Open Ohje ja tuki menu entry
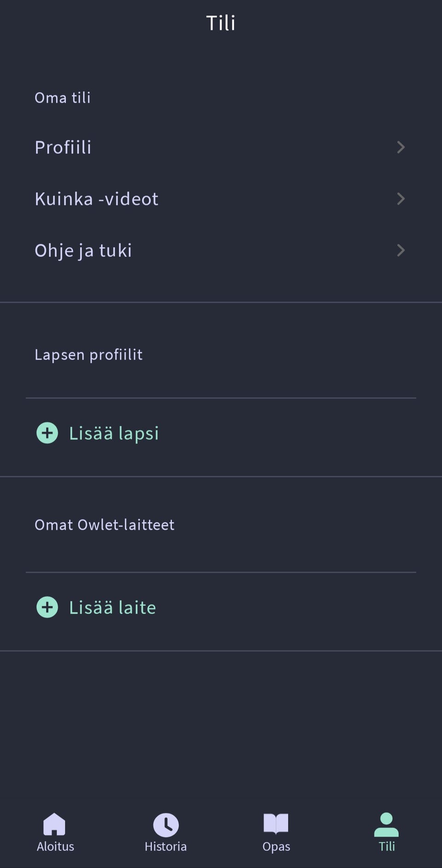This screenshot has height=868, width=442. pos(83,250)
